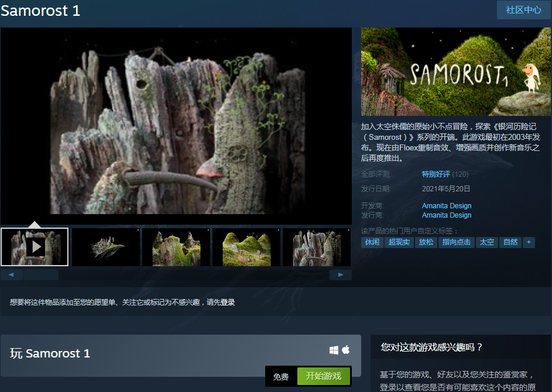The image size is (552, 392).
Task: Expand more tags with plus button
Action: 529,242
